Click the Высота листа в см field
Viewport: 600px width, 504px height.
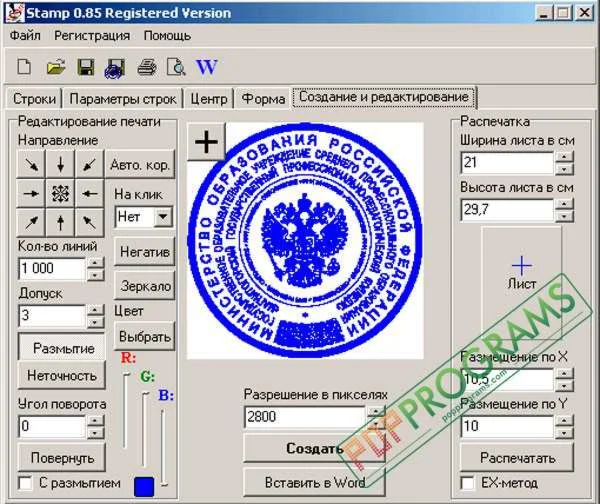508,210
